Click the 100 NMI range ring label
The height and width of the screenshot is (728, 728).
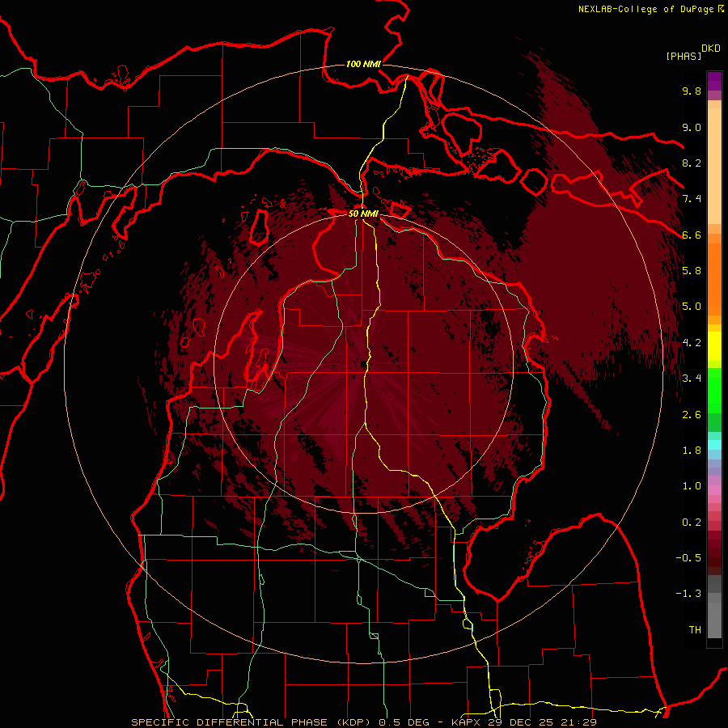point(363,64)
